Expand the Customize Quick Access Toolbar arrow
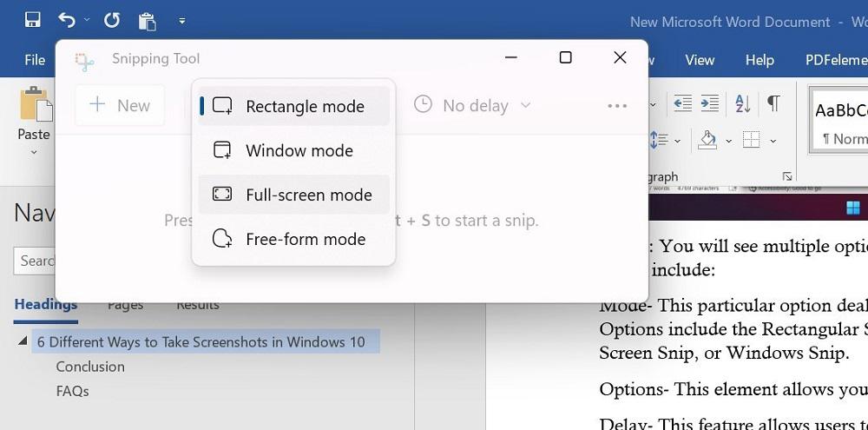The width and height of the screenshot is (868, 430). click(x=181, y=20)
